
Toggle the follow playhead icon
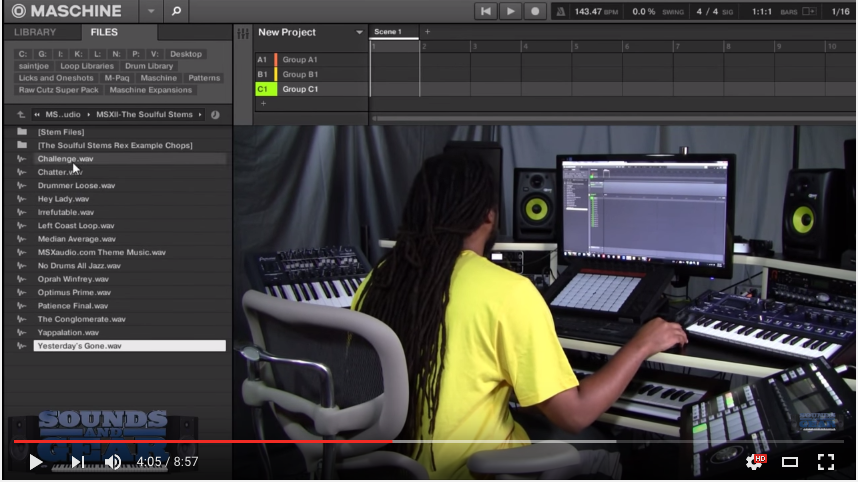coord(809,11)
